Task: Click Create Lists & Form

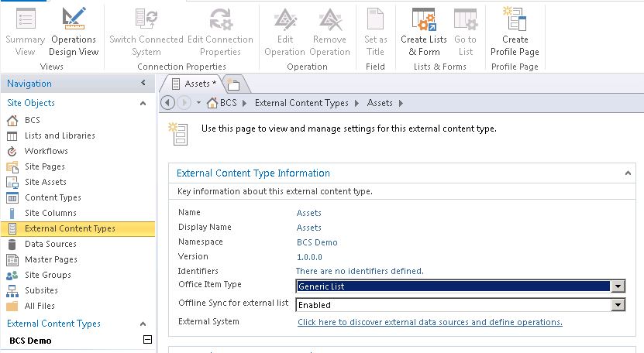Action: pos(424,32)
